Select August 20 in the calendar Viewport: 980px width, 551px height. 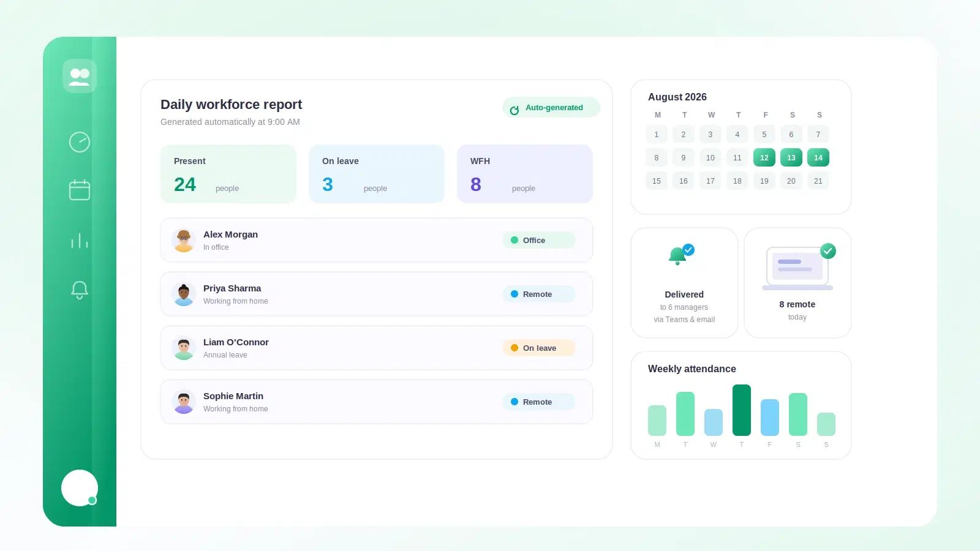click(x=791, y=181)
